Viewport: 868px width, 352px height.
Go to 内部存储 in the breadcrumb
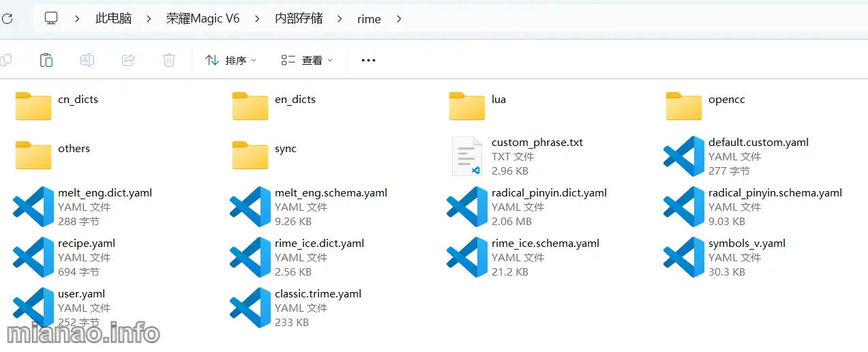click(299, 18)
